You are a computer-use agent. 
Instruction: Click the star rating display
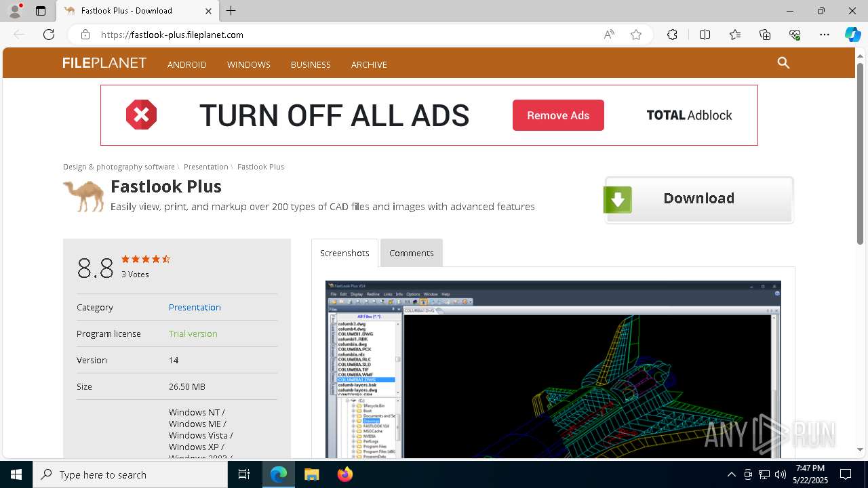pyautogui.click(x=146, y=259)
